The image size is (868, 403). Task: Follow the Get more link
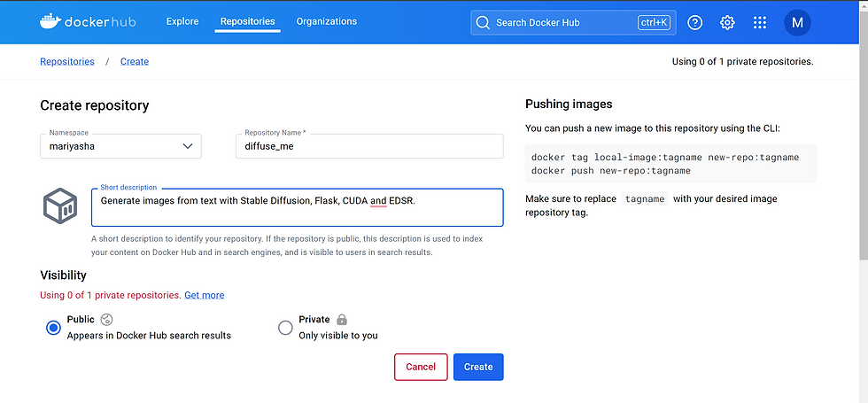click(x=205, y=295)
